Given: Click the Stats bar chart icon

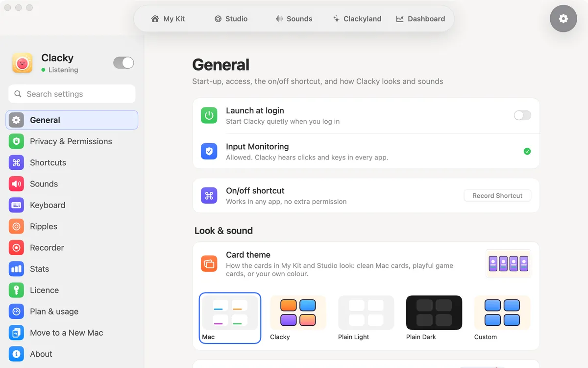Looking at the screenshot, I should pos(16,269).
